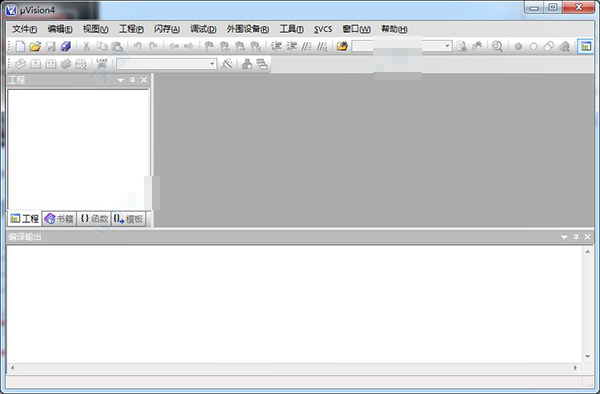Switch to the 书籍 books tab
The image size is (600, 394).
pos(59,219)
